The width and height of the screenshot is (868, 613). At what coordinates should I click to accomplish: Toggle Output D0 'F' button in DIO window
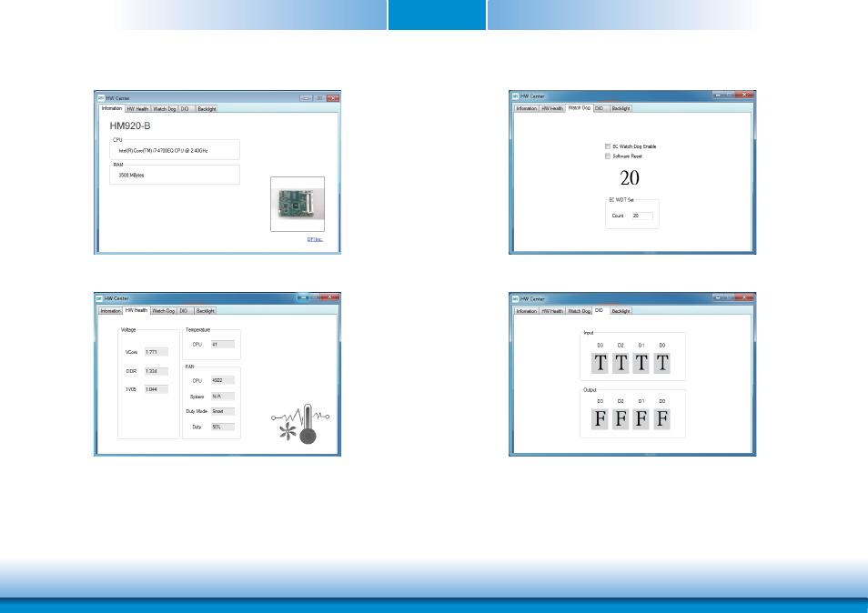tap(662, 418)
